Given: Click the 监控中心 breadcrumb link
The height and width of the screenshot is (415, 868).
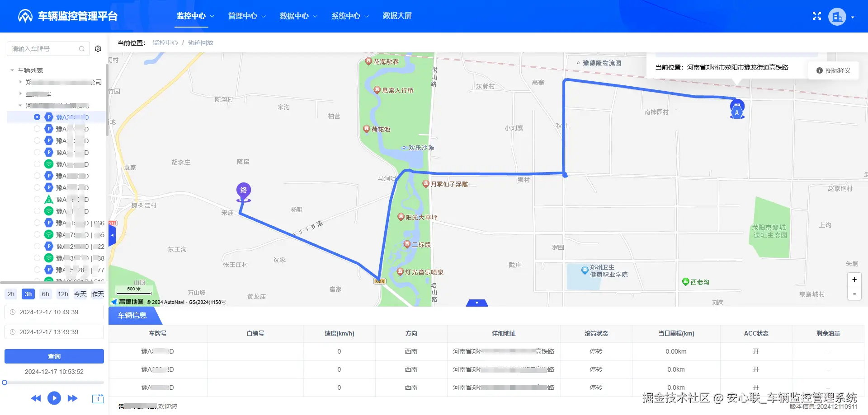Looking at the screenshot, I should point(165,42).
